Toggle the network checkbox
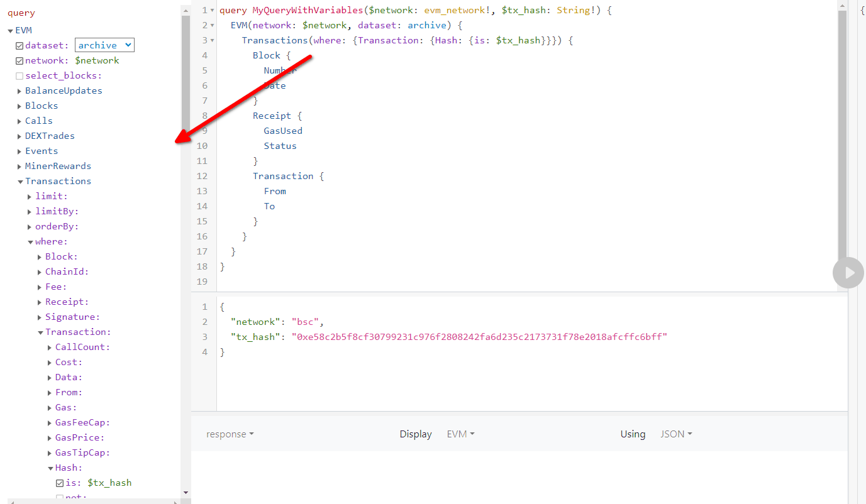Image resolution: width=866 pixels, height=504 pixels. click(x=19, y=61)
